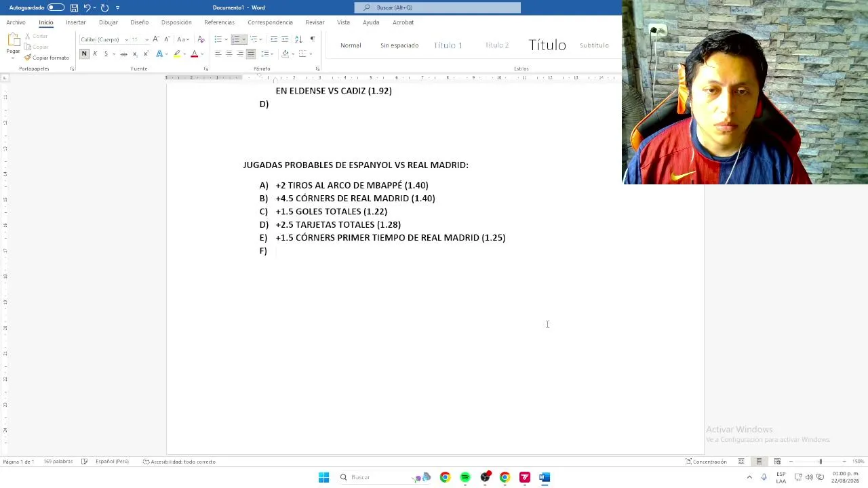
Task: Toggle the Autoguardado switch
Action: tap(56, 7)
